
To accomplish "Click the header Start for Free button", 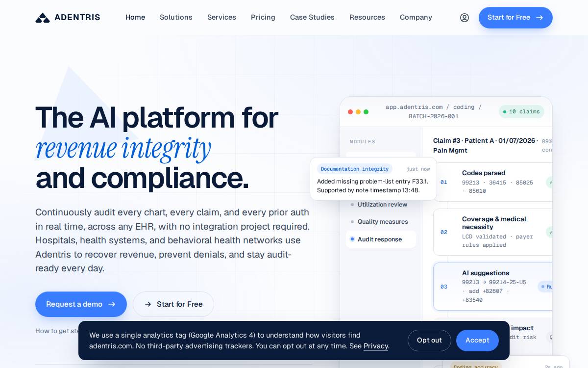I will click(515, 18).
